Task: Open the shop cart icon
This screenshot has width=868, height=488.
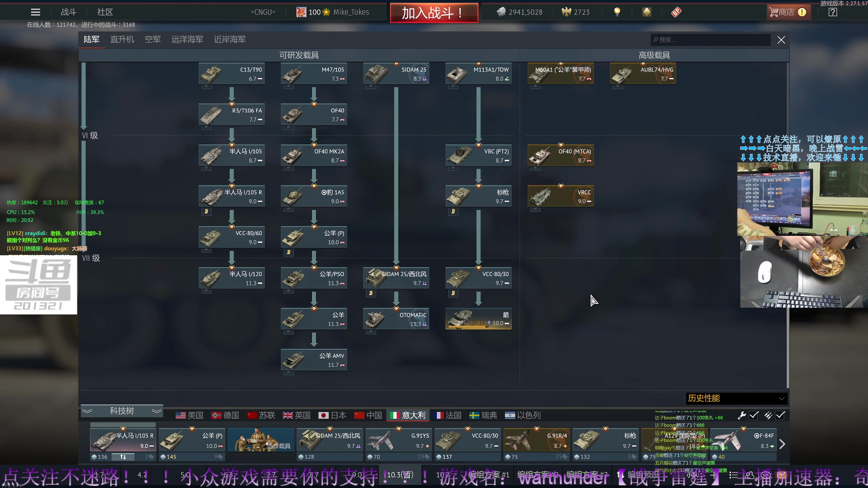Action: coord(774,12)
